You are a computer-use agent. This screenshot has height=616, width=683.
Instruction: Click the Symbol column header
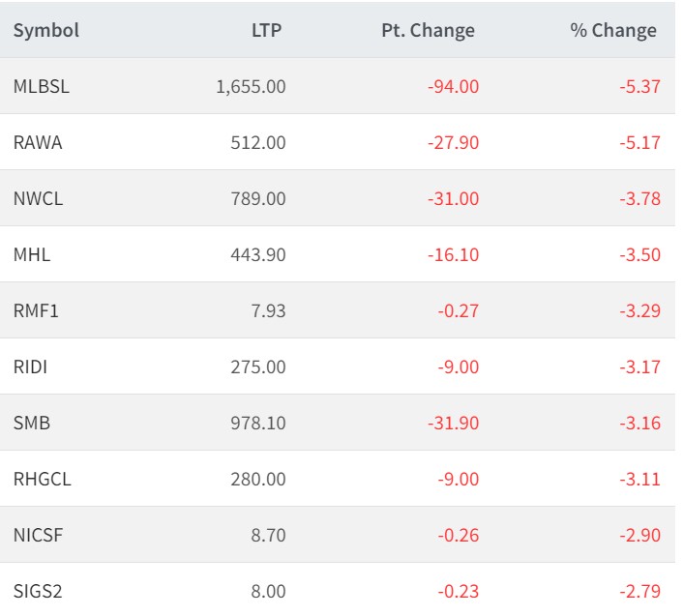pos(46,30)
